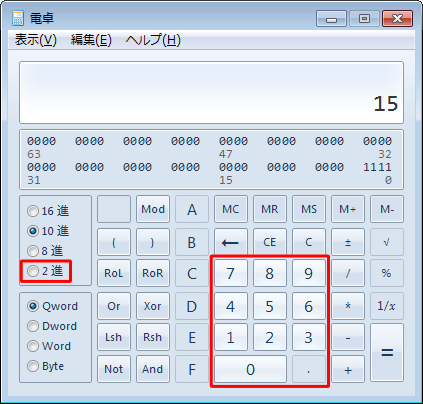Viewport: 423px width, 404px height.
Task: Open the 編集(E) menu
Action: (91, 40)
